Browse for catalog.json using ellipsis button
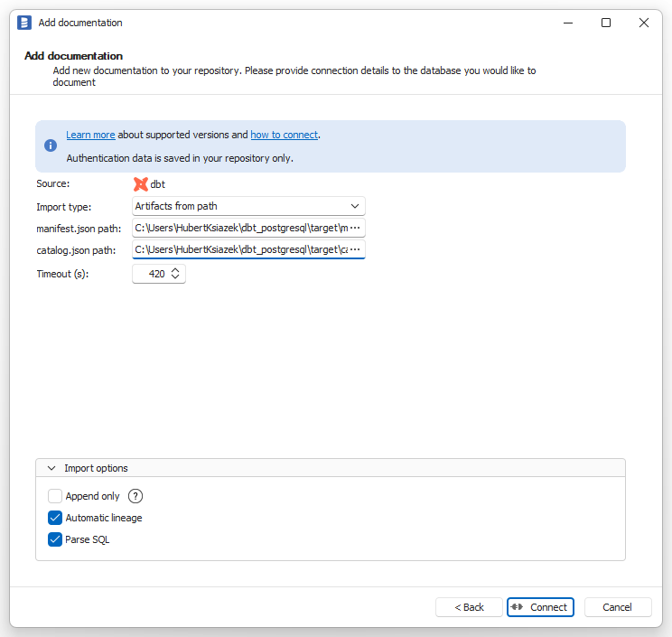 point(355,249)
